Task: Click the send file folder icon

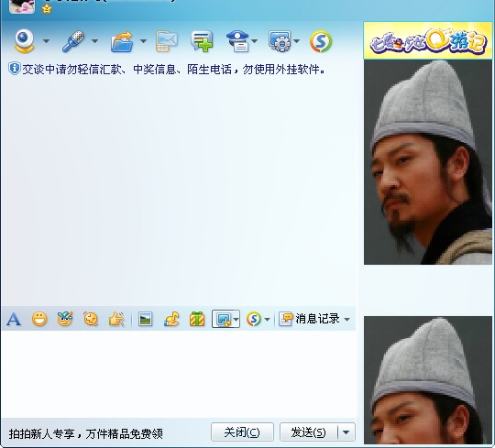Action: pyautogui.click(x=122, y=41)
